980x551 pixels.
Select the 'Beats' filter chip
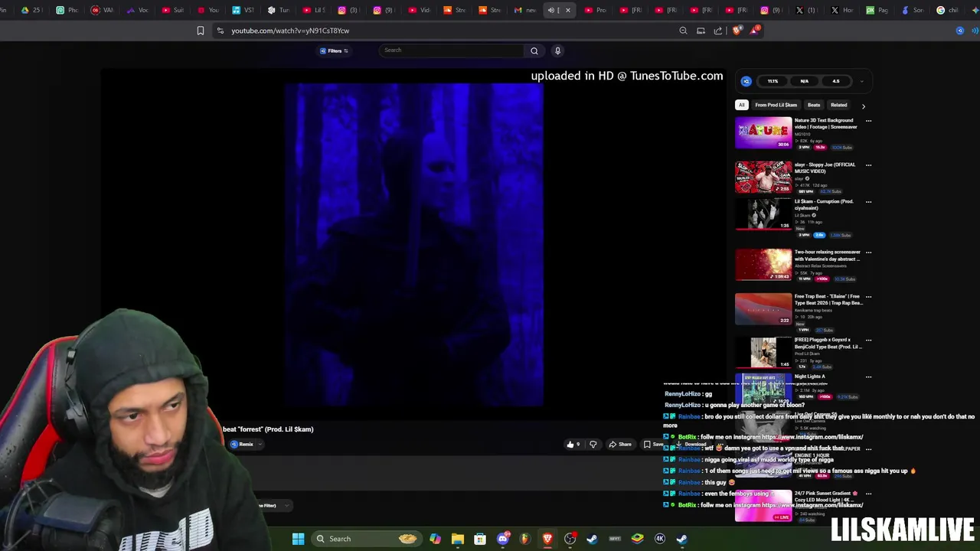(814, 105)
